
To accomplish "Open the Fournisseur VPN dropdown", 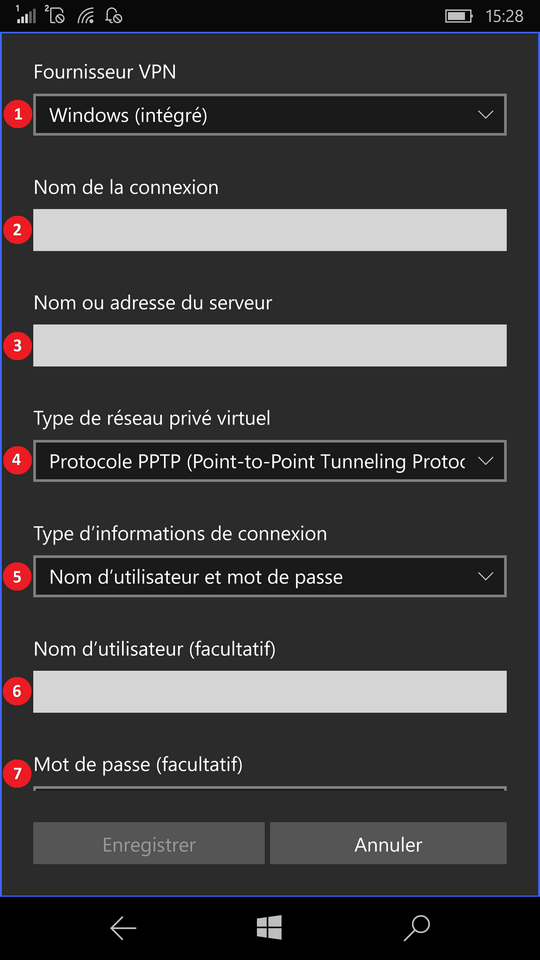I will point(270,114).
